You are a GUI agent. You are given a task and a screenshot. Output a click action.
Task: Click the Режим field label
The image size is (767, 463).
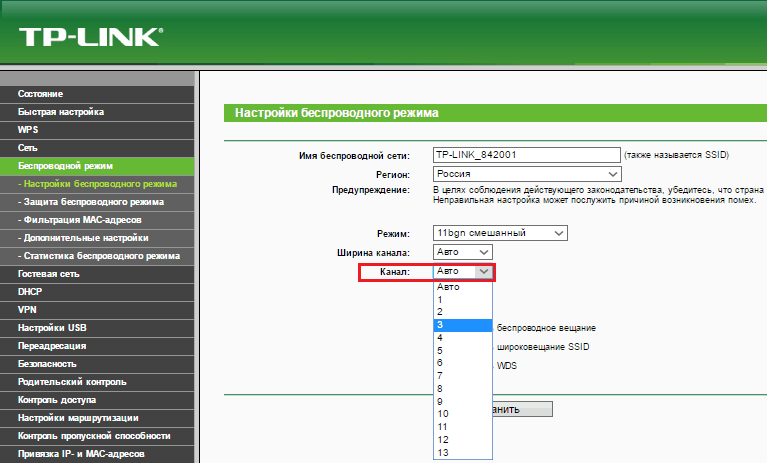pos(393,234)
